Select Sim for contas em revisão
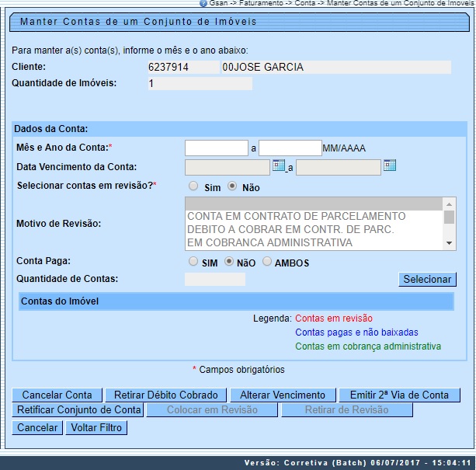476x470 pixels. pyautogui.click(x=193, y=187)
